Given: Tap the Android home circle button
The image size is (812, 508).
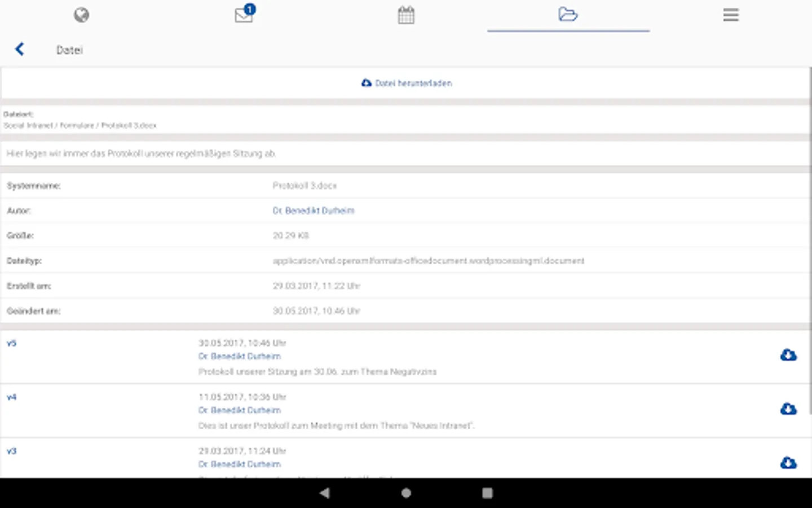Looking at the screenshot, I should pyautogui.click(x=406, y=493).
